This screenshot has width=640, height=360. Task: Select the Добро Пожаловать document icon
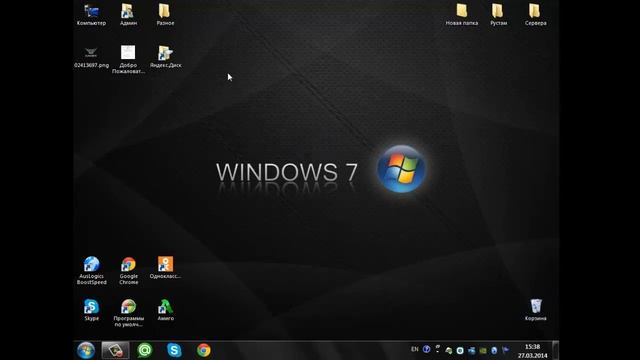[128, 60]
